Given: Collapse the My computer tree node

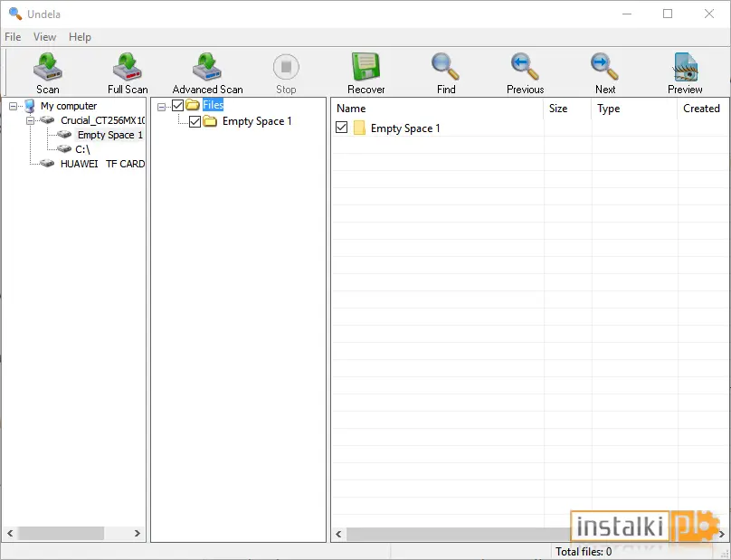Looking at the screenshot, I should pyautogui.click(x=13, y=107).
